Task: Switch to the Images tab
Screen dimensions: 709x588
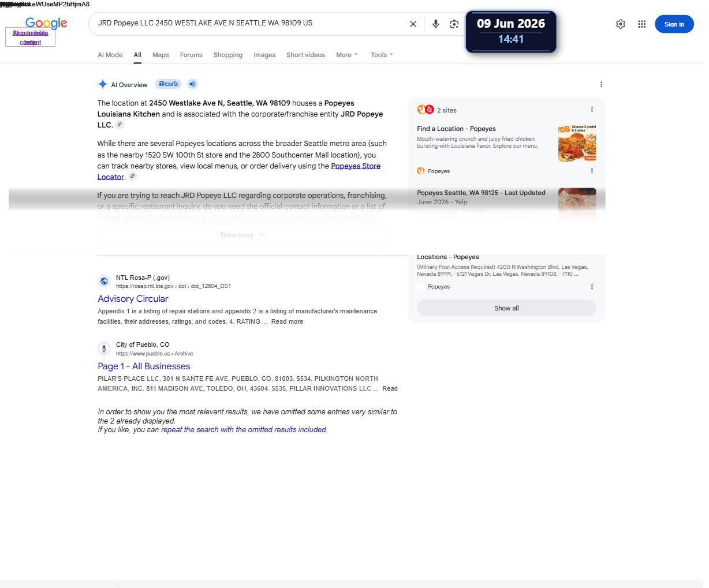Action: tap(264, 55)
